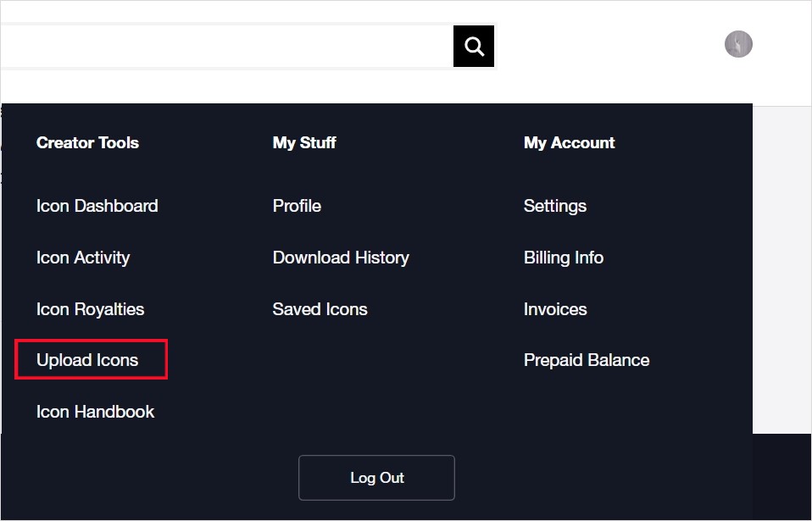
Task: Go to Billing Info
Action: (x=564, y=258)
